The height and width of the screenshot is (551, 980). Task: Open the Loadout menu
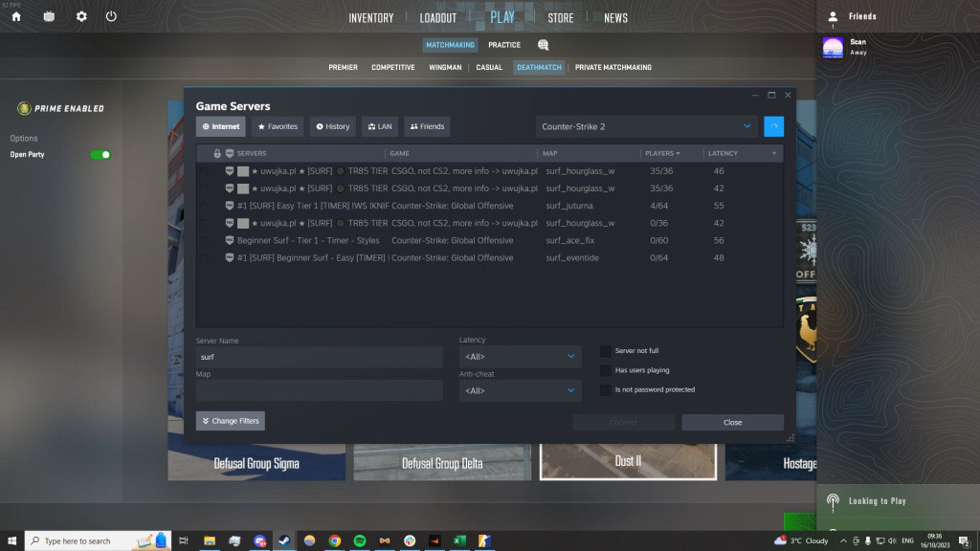coord(437,18)
